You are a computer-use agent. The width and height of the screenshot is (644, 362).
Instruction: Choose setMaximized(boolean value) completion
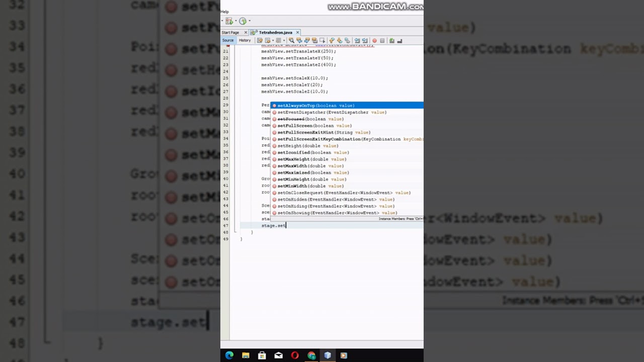point(347,172)
